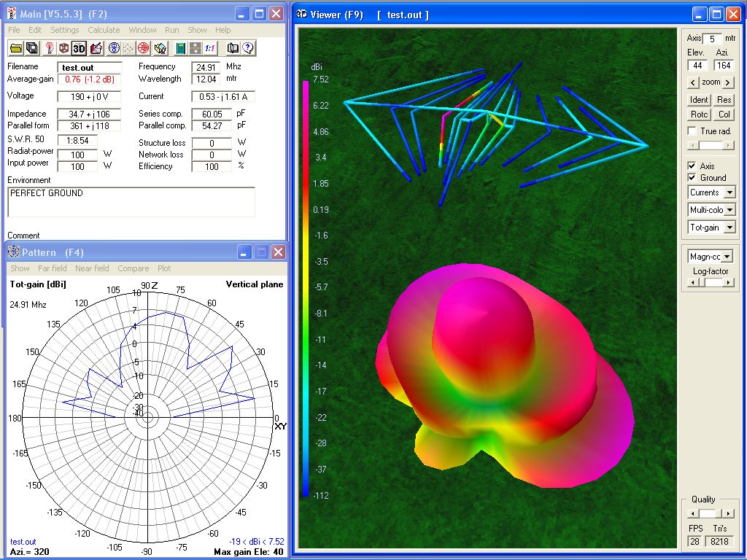The width and height of the screenshot is (747, 560).
Task: Click the Ident button
Action: pyautogui.click(x=699, y=100)
